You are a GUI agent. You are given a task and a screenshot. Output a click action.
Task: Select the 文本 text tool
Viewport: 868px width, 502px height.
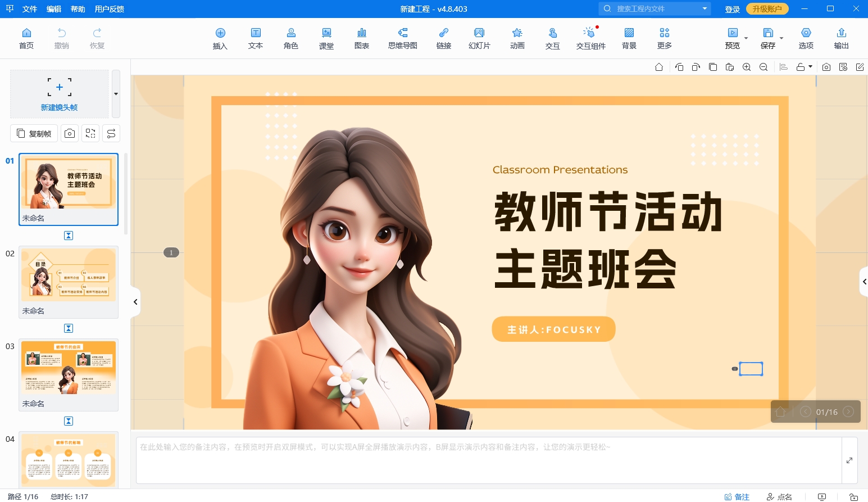256,39
